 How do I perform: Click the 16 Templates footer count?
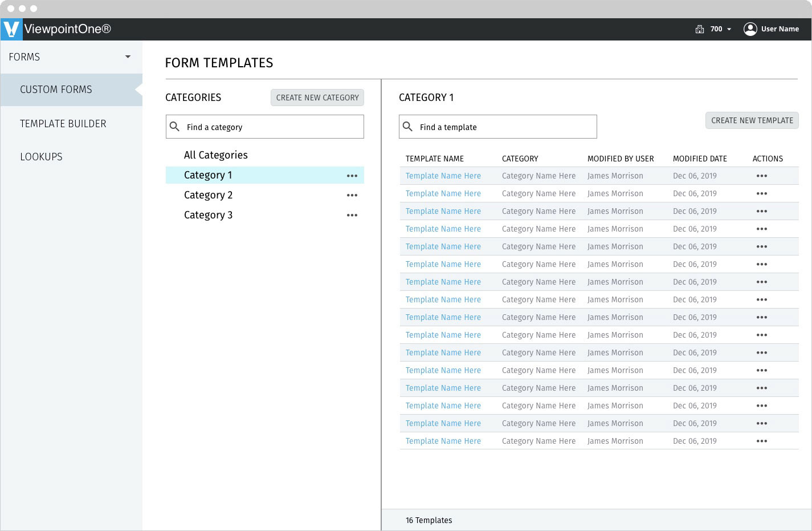429,520
